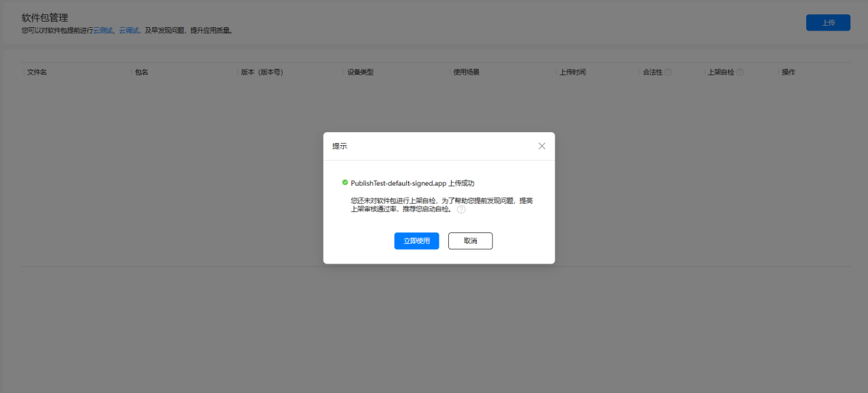The image size is (868, 393).
Task: Click the 提示 dialog title bar
Action: tap(339, 146)
